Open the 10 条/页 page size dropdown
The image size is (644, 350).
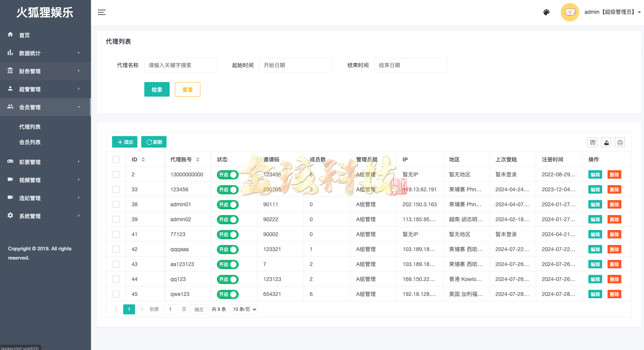[x=243, y=309]
